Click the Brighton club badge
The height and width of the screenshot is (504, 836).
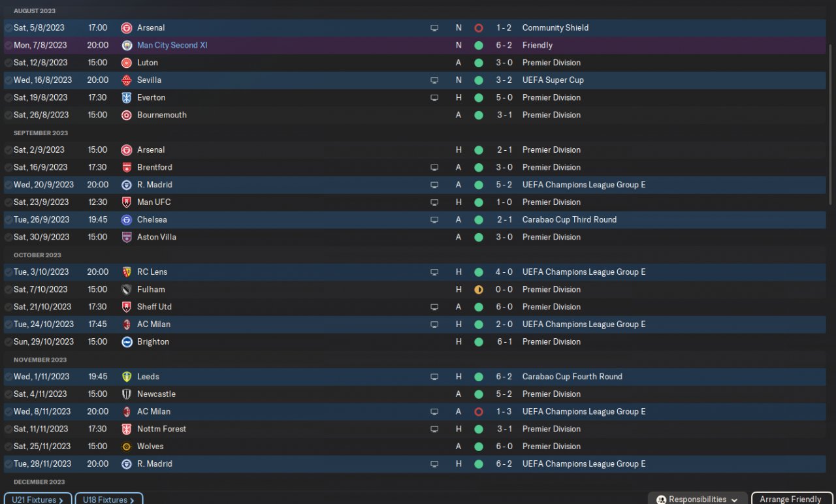click(x=127, y=342)
